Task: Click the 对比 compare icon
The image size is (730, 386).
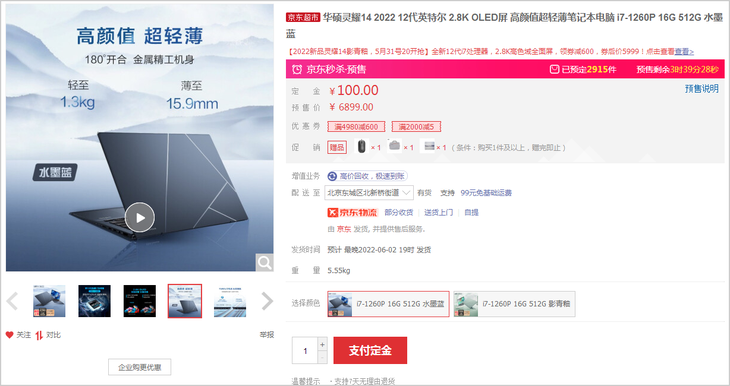Action: [x=39, y=335]
